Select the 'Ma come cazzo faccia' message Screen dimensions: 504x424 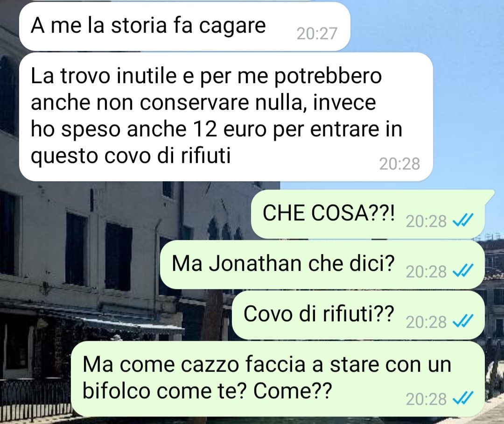click(278, 379)
